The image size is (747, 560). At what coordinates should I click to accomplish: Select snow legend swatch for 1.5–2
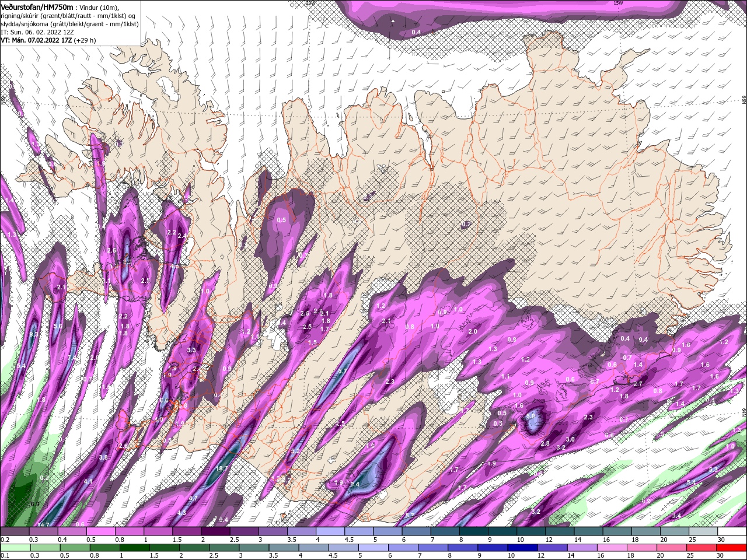pyautogui.click(x=186, y=531)
